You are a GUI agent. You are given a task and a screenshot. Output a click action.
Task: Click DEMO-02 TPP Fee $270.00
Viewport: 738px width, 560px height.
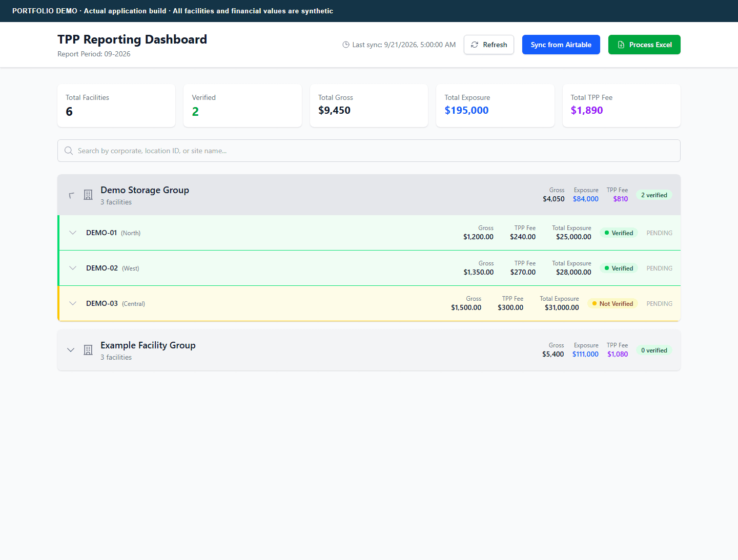click(x=523, y=272)
